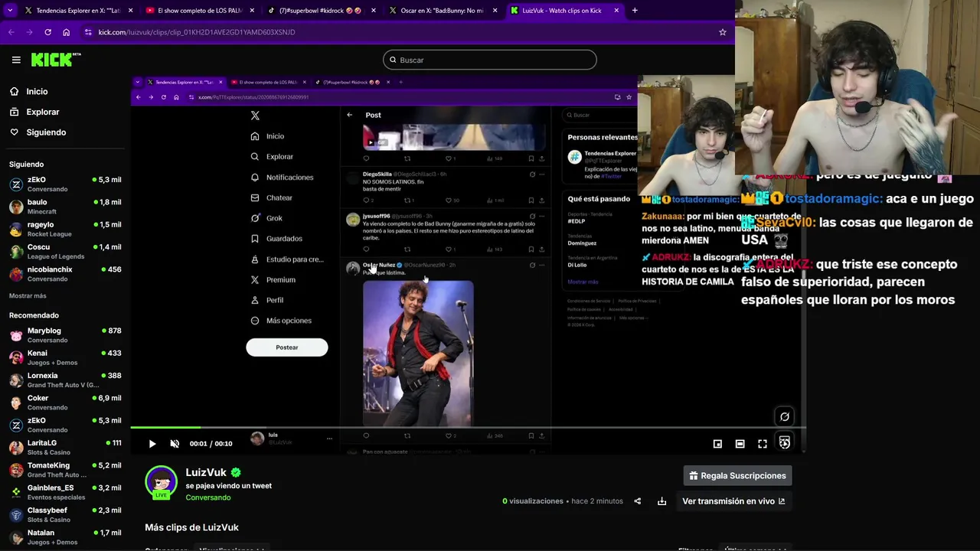The width and height of the screenshot is (980, 551).
Task: Open TomateKing recommended channel
Action: click(65, 470)
